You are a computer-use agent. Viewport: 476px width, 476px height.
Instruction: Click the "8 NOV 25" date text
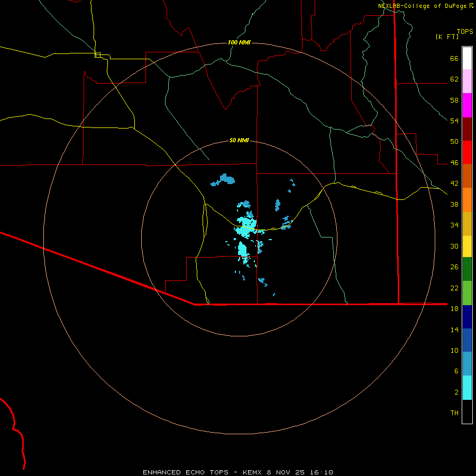click(x=286, y=472)
